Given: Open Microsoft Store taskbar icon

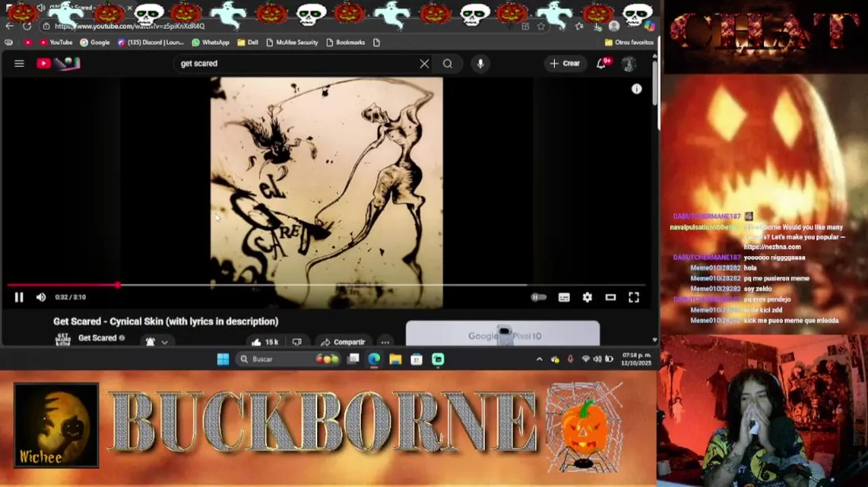Looking at the screenshot, I should click(416, 359).
